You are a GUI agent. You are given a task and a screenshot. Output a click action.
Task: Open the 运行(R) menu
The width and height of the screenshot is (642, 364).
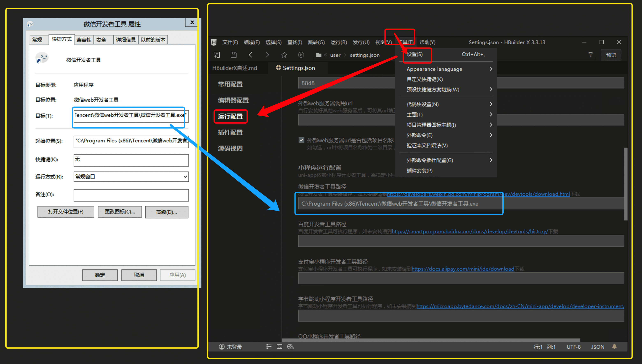coord(339,42)
